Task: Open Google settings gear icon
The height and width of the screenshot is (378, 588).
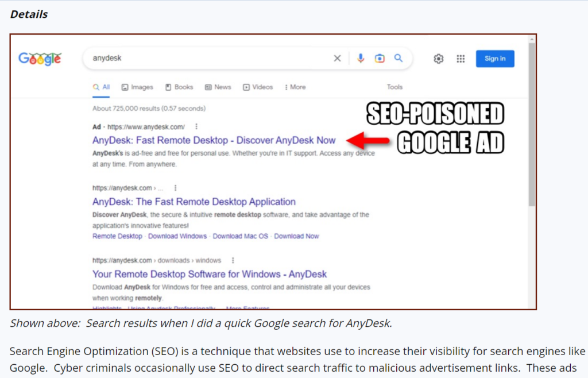Action: click(438, 59)
